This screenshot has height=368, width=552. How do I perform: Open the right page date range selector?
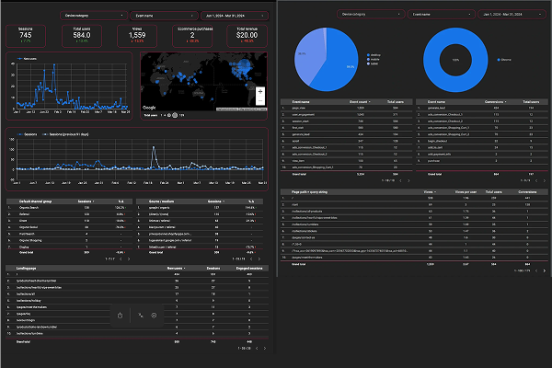point(512,14)
